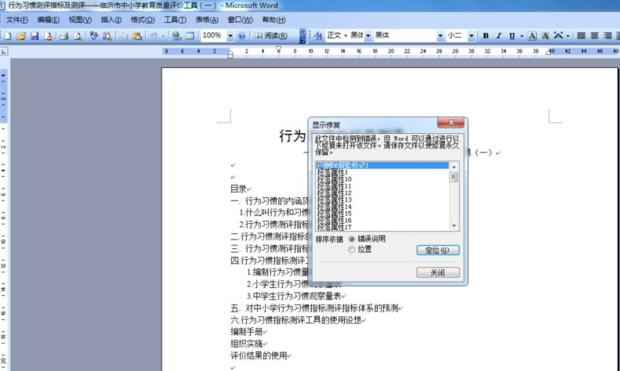620x371 pixels.
Task: Click the Paste clipboard icon
Action: [x=137, y=36]
